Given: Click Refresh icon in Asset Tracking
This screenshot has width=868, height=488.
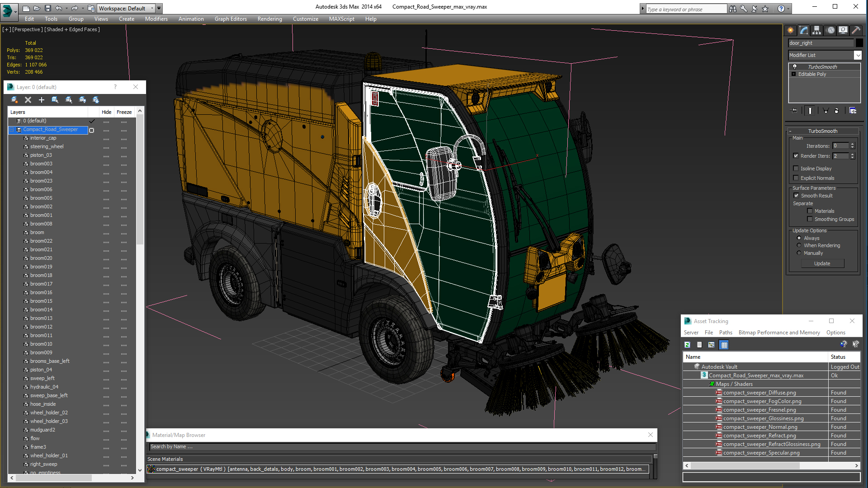Looking at the screenshot, I should 688,345.
